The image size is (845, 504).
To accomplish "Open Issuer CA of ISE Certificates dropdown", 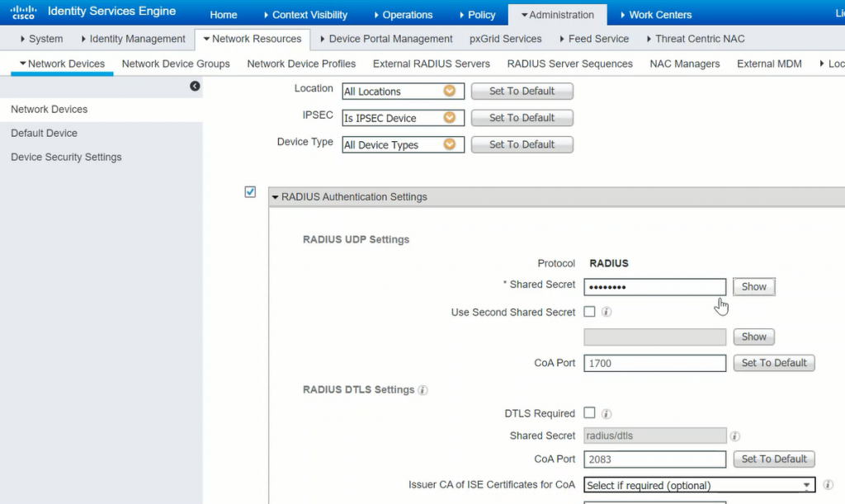I will tap(700, 485).
